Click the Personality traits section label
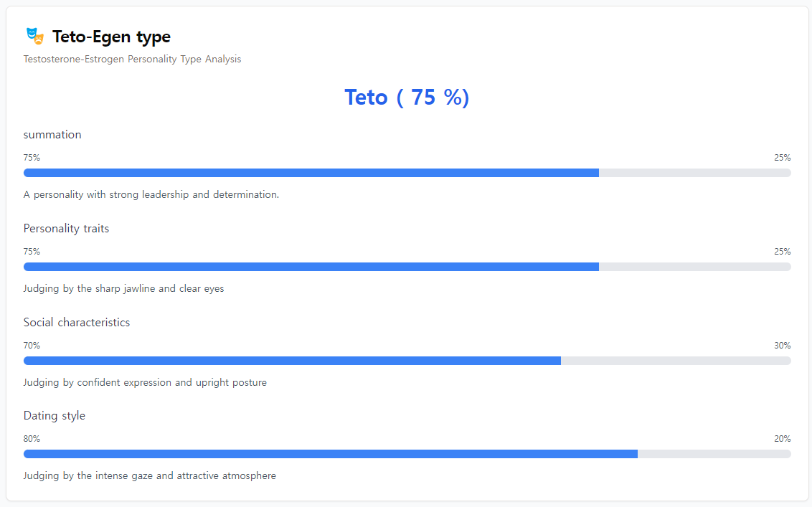This screenshot has width=812, height=507. tap(66, 228)
